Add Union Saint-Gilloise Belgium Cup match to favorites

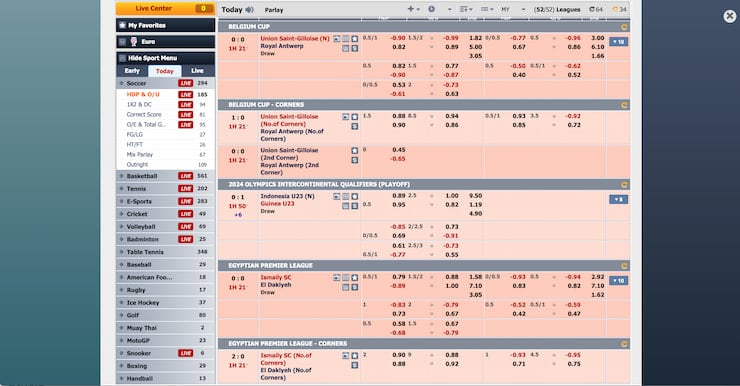click(x=354, y=39)
